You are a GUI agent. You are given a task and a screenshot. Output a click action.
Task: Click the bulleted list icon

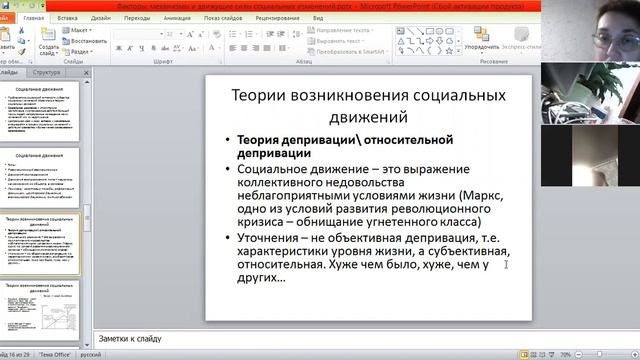pos(234,34)
